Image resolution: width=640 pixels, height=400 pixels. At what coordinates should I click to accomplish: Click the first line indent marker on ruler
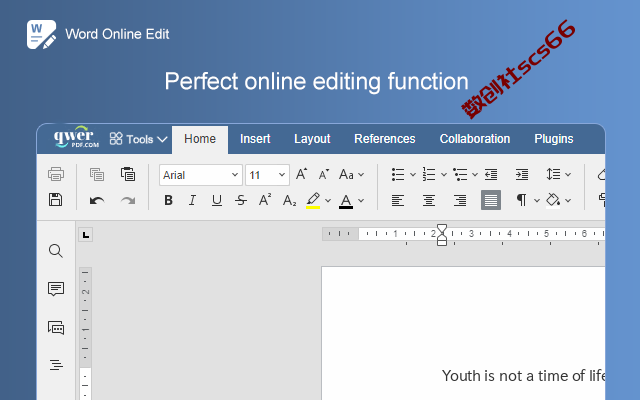tap(442, 229)
